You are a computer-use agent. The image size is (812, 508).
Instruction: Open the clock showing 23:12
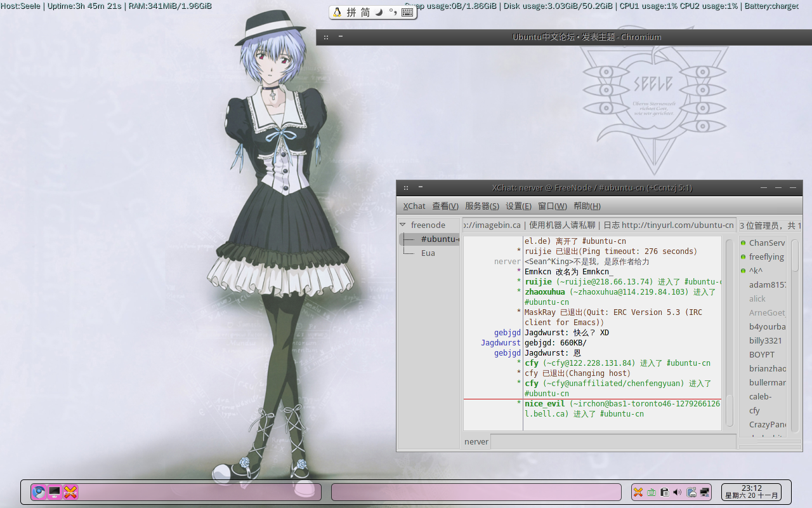[752, 492]
